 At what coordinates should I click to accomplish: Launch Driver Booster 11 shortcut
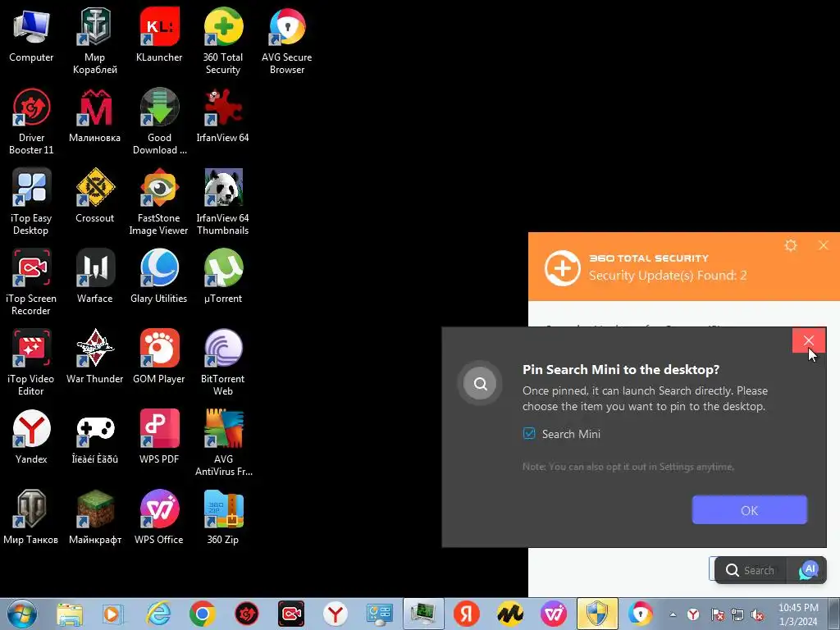click(x=31, y=121)
